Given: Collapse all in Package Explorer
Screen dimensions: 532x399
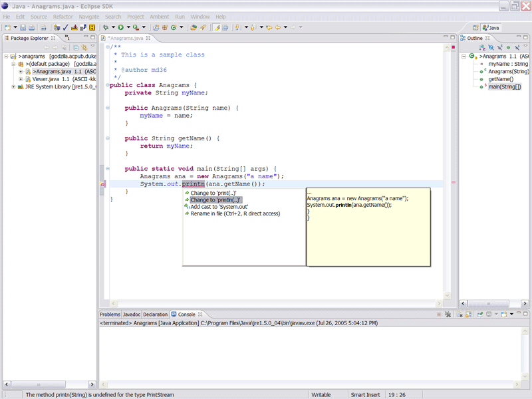Looking at the screenshot, I should (76, 48).
